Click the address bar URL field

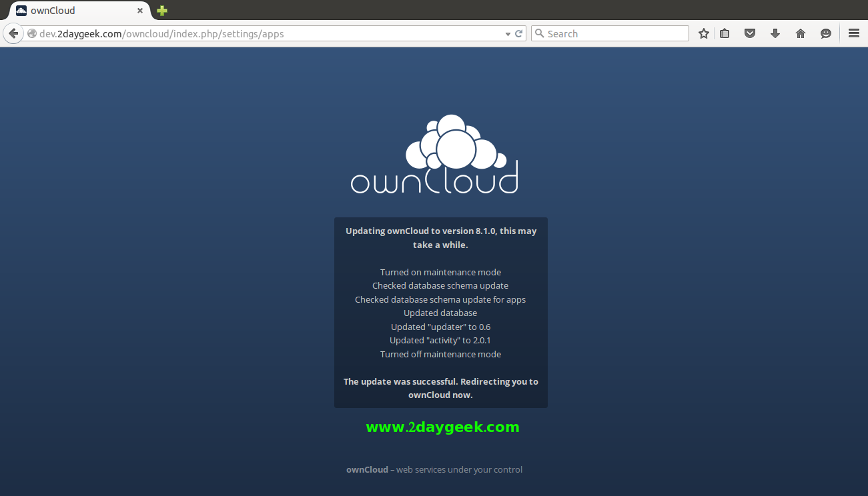[x=267, y=33]
